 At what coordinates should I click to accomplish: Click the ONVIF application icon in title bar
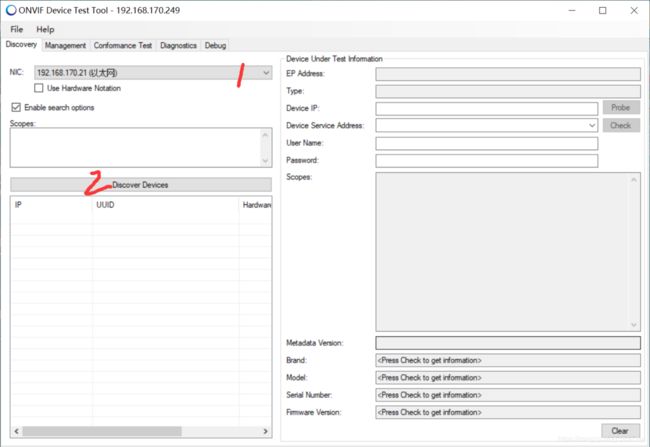pyautogui.click(x=11, y=10)
